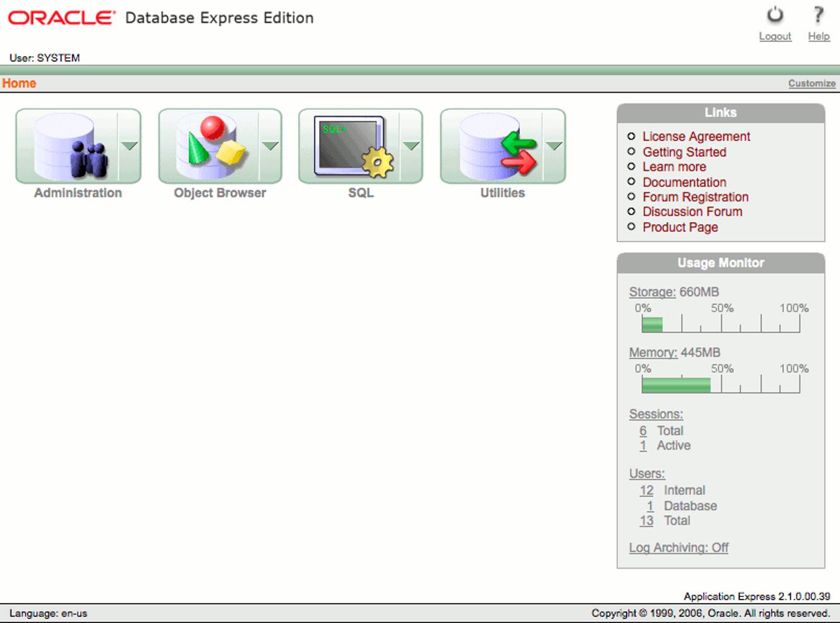
Task: Click the 13 total users link
Action: pyautogui.click(x=646, y=521)
